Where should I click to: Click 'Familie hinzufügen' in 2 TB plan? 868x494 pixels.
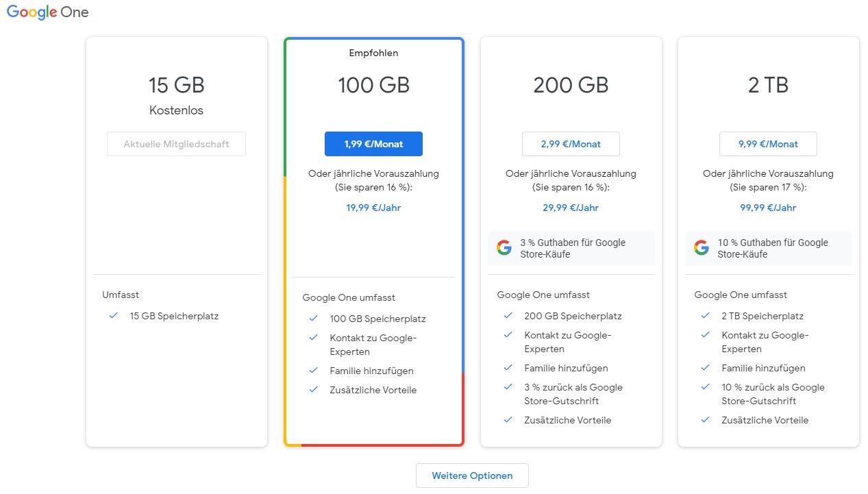click(763, 368)
